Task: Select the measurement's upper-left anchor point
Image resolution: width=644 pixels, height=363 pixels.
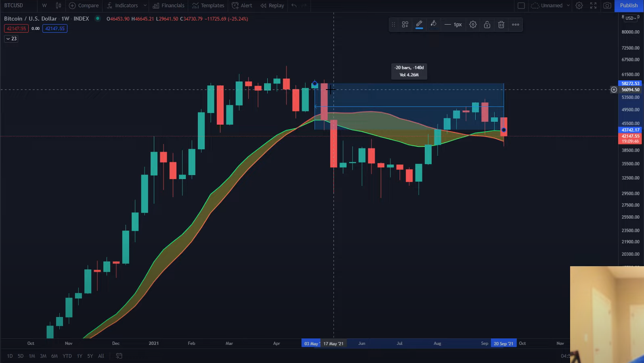Action: pyautogui.click(x=315, y=84)
